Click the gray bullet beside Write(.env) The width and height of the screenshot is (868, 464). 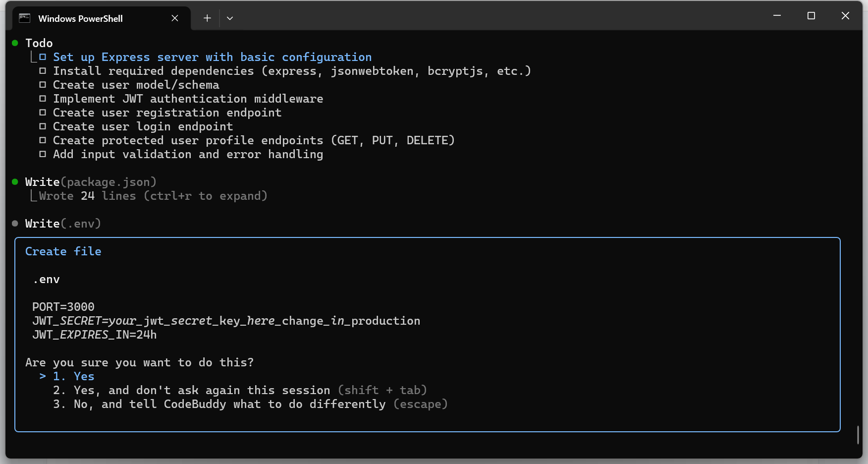point(15,224)
